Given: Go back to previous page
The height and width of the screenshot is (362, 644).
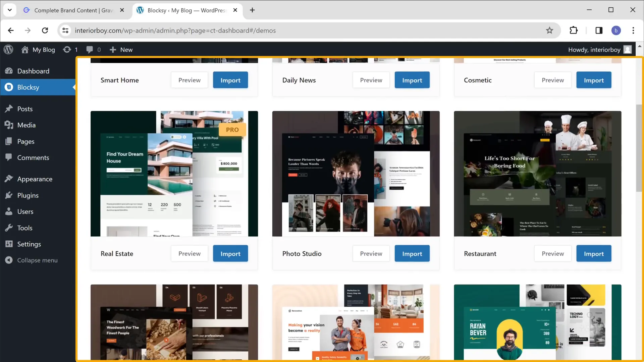Looking at the screenshot, I should 11,31.
